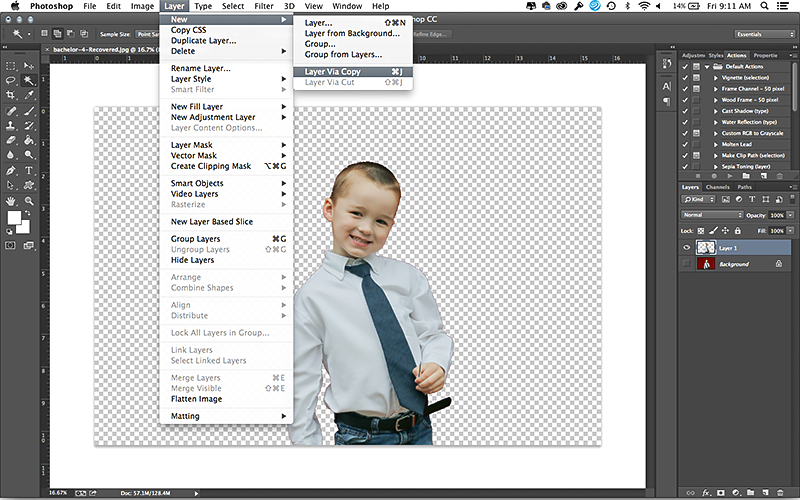800x500 pixels.
Task: Toggle lock position for layer
Action: 725,231
